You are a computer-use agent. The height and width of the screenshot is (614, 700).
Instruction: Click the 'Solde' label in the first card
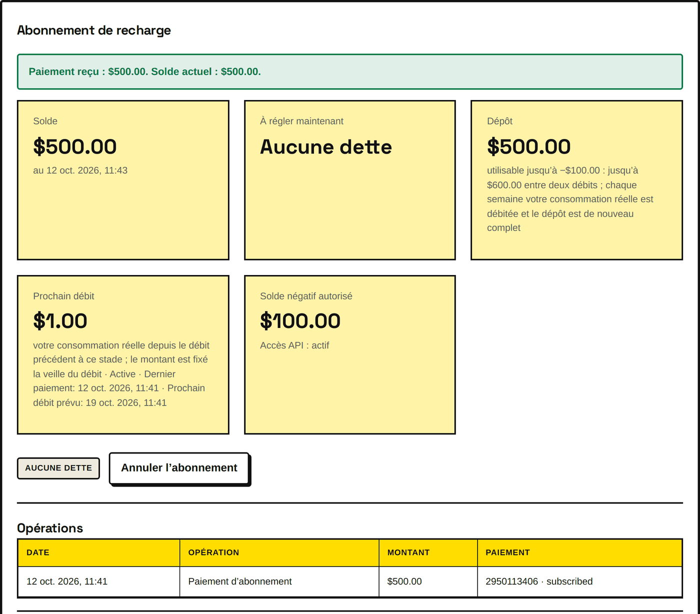pos(45,121)
